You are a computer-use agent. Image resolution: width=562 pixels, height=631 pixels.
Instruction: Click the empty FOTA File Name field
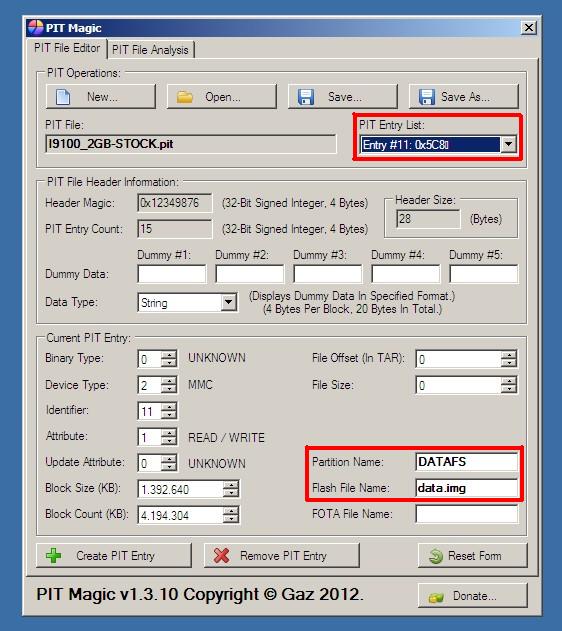(x=467, y=514)
